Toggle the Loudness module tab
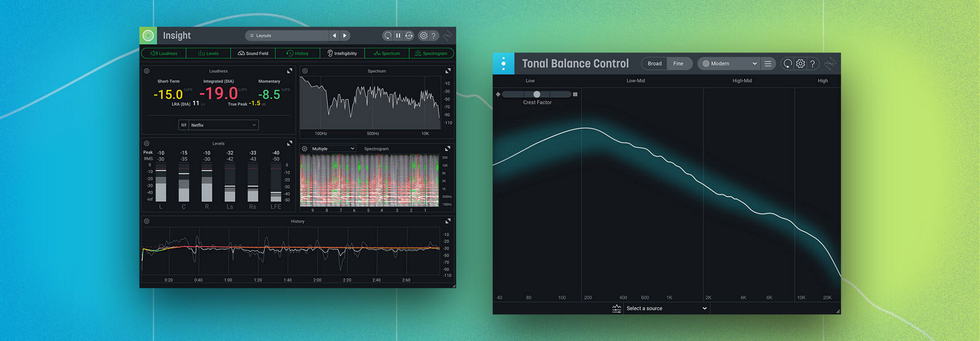The height and width of the screenshot is (341, 980). coord(164,53)
